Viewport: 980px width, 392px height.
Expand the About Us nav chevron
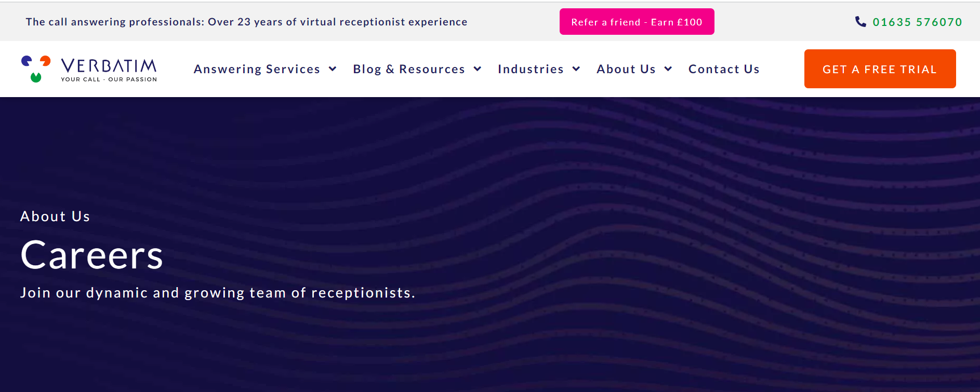[668, 69]
